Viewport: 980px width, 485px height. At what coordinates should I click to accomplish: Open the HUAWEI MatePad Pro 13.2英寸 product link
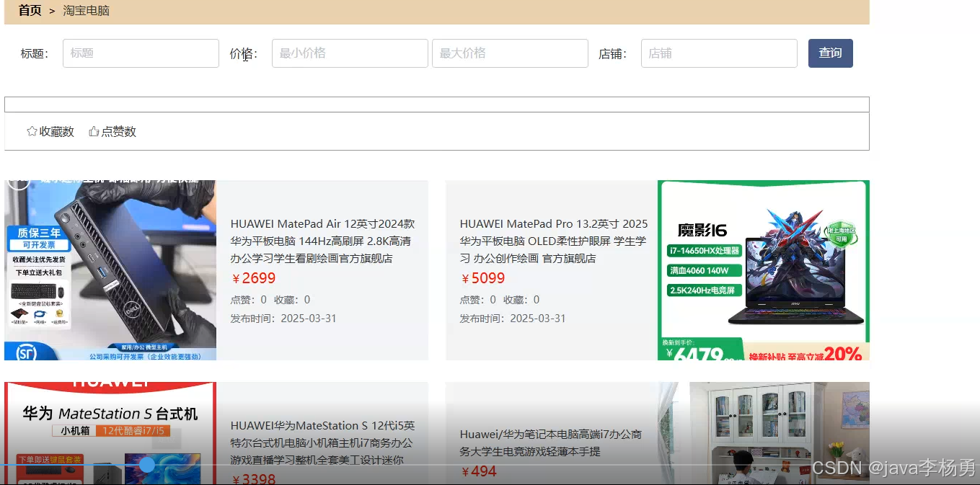click(x=553, y=241)
